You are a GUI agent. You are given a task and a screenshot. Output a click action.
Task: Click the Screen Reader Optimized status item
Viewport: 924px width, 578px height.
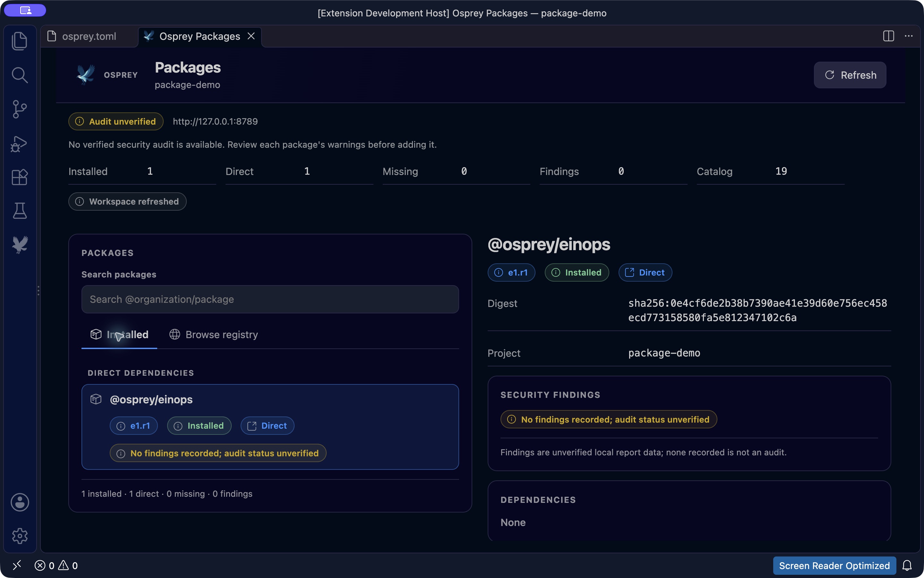[x=834, y=565]
